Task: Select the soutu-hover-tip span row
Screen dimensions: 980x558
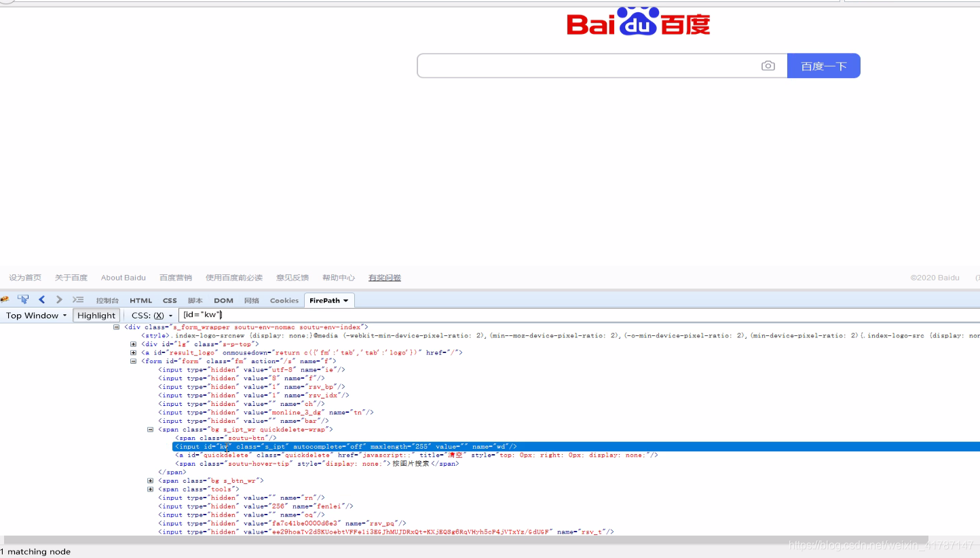Action: click(x=317, y=464)
